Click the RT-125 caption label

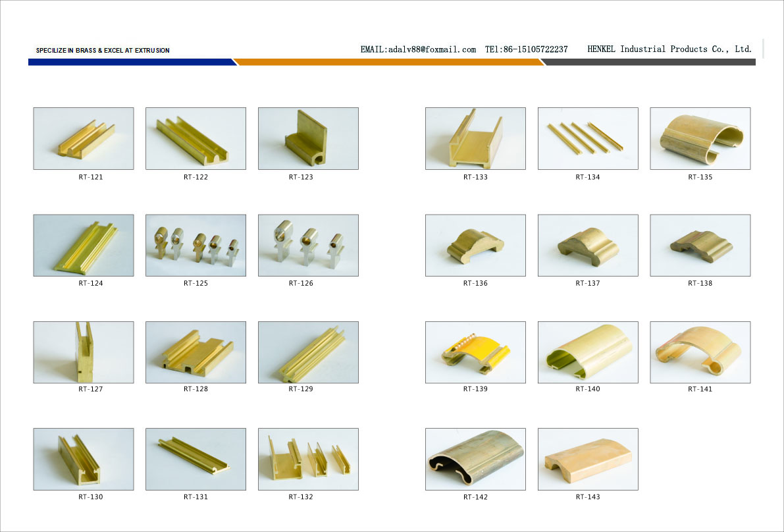coord(196,283)
